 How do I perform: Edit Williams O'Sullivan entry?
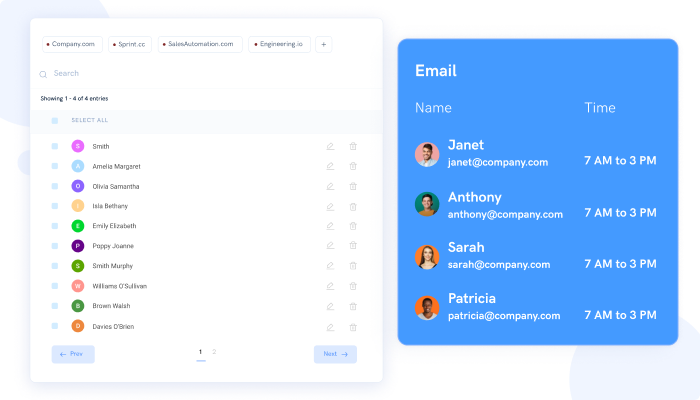[330, 286]
